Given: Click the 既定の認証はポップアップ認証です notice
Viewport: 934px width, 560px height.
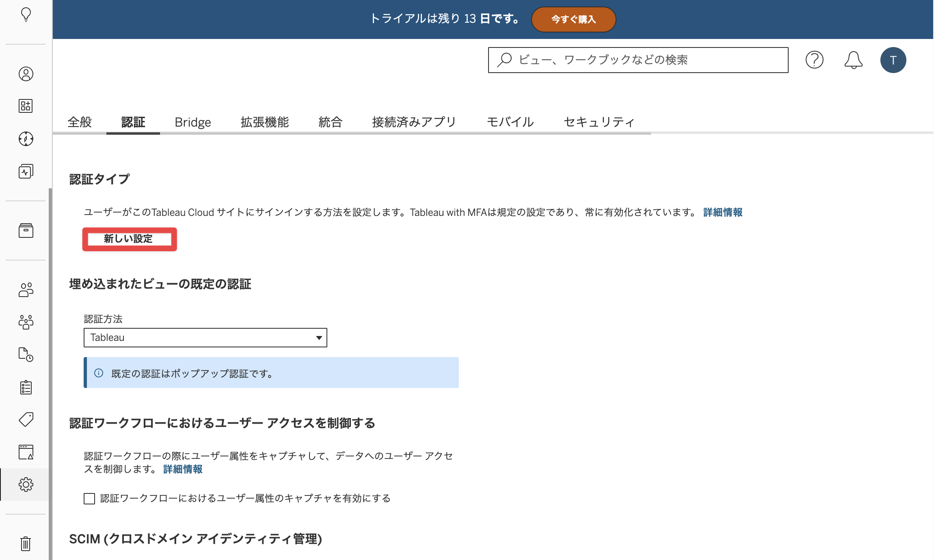Looking at the screenshot, I should coord(271,373).
